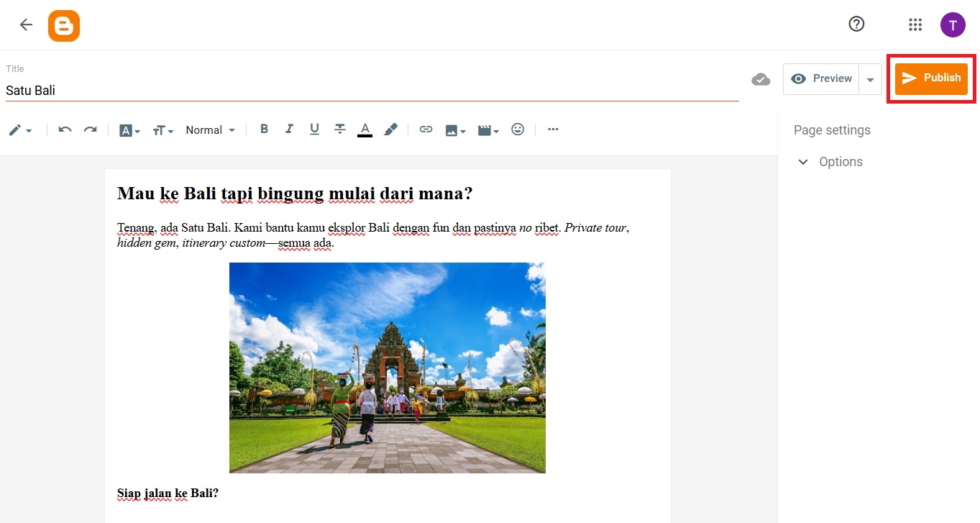Screen dimensions: 980x523
Task: Open the Google apps grid menu
Action: coord(915,24)
